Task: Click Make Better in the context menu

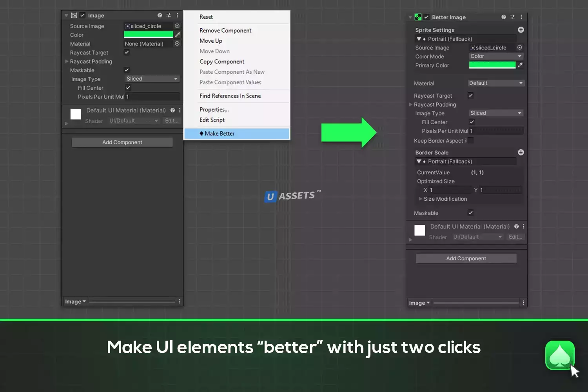Action: pos(237,134)
